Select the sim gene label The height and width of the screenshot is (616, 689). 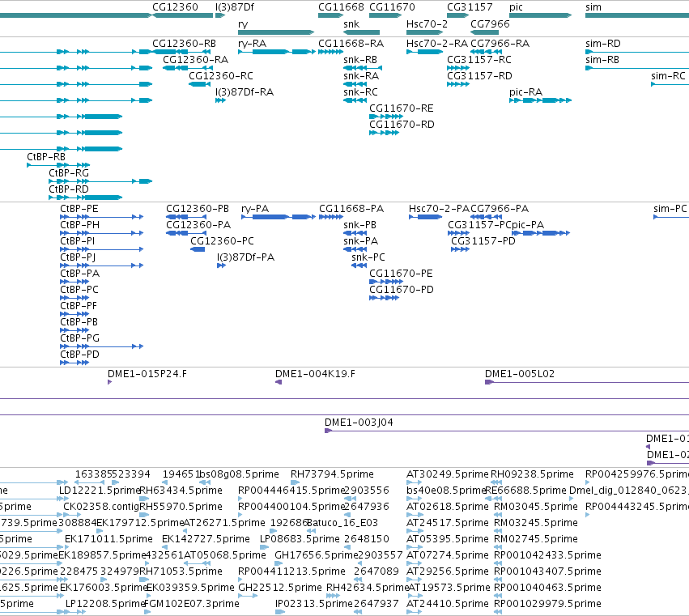point(593,7)
